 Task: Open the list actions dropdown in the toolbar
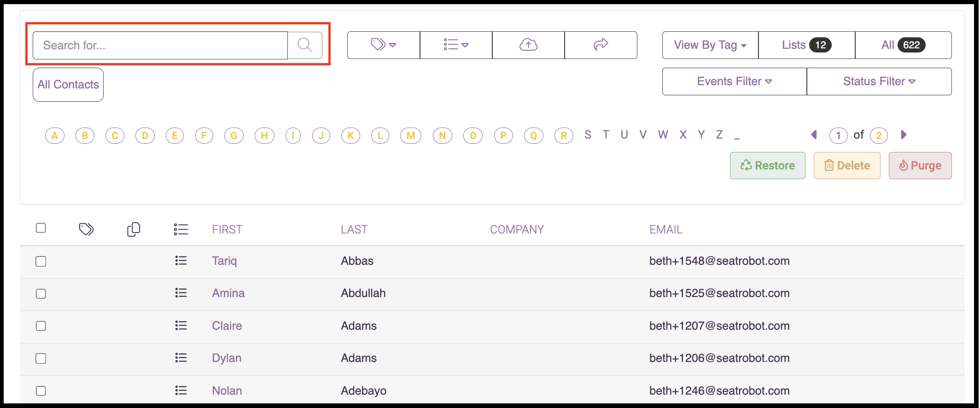pyautogui.click(x=456, y=45)
